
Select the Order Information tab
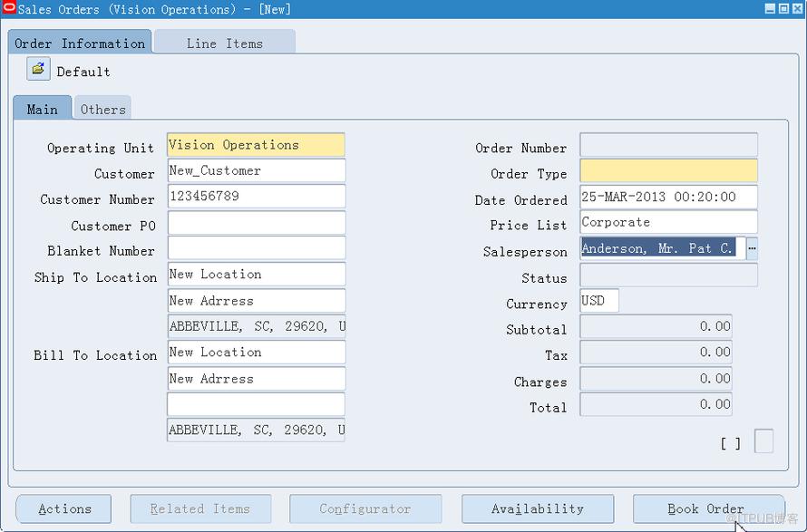point(80,42)
